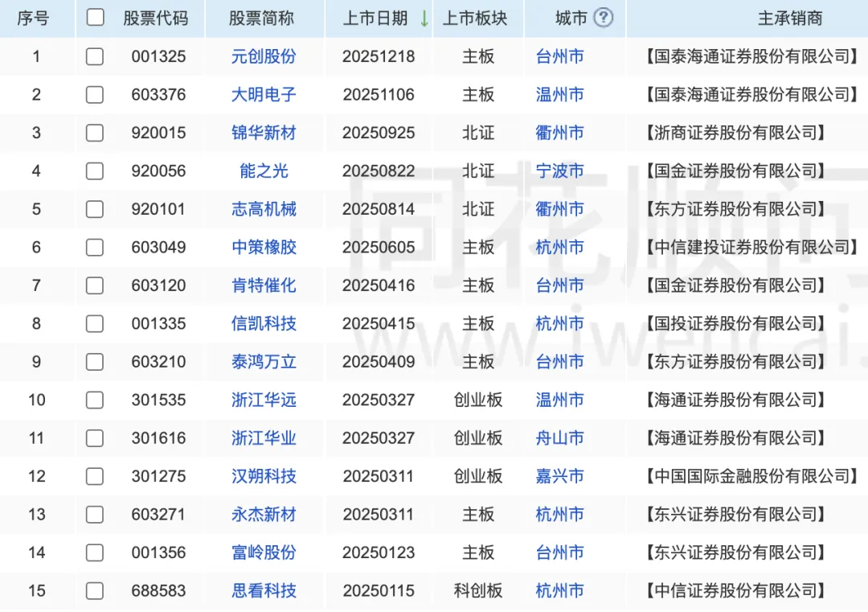This screenshot has width=868, height=612.
Task: Click the 嘉兴市 city link
Action: click(x=559, y=476)
